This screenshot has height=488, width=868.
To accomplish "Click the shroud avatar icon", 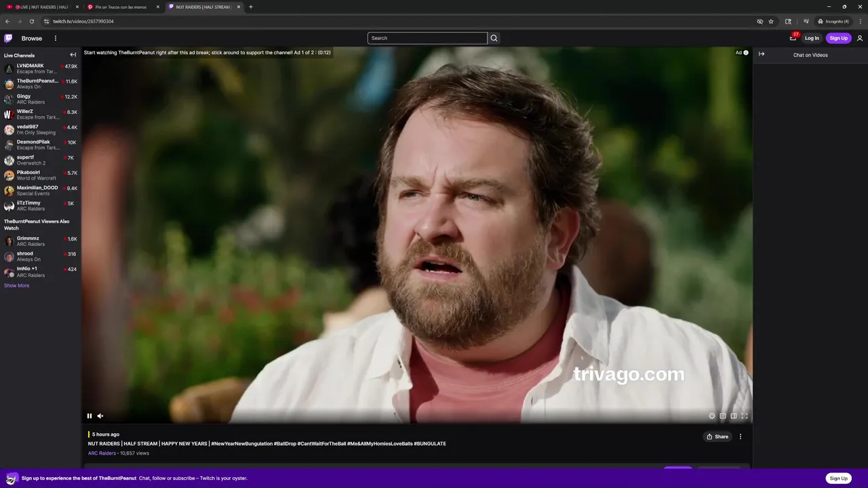I will (9, 257).
